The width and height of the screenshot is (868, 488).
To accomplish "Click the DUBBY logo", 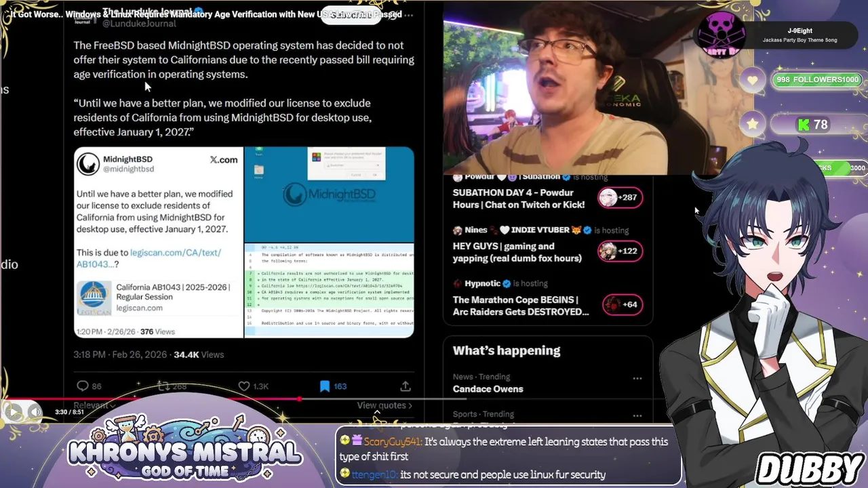I will point(809,469).
